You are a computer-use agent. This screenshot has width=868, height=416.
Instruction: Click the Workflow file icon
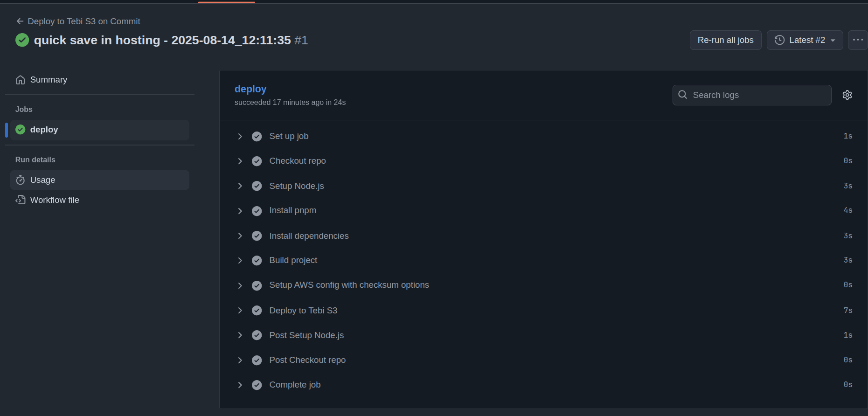[20, 200]
